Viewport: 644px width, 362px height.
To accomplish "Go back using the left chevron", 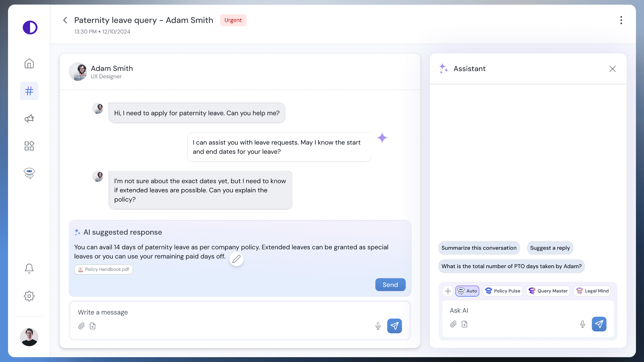I will pyautogui.click(x=65, y=20).
